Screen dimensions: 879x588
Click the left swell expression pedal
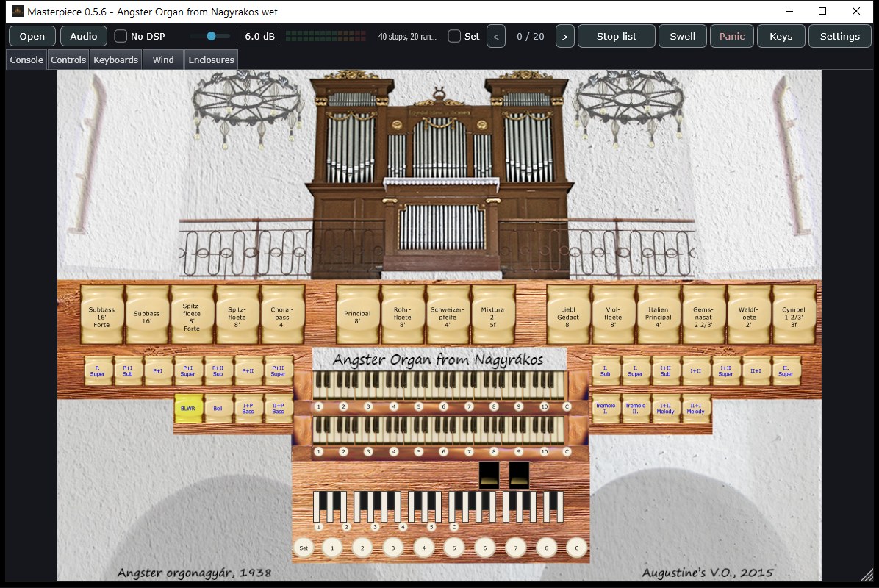tap(489, 475)
